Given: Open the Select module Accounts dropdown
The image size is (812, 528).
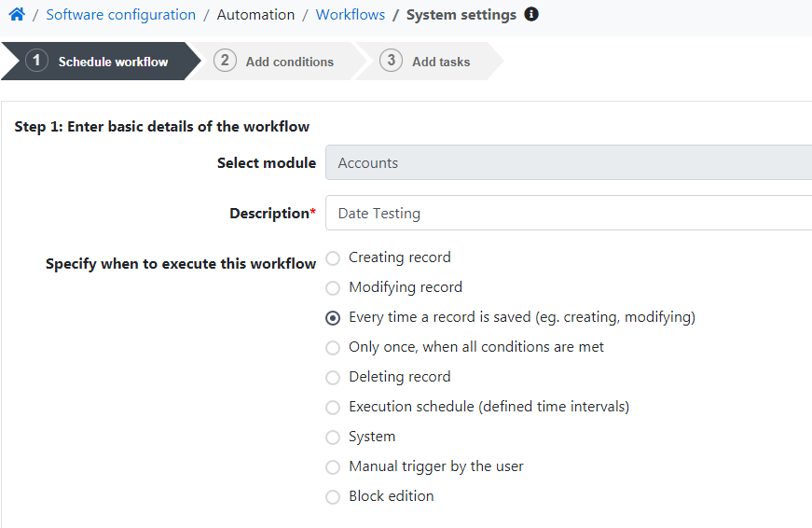Looking at the screenshot, I should pyautogui.click(x=569, y=162).
